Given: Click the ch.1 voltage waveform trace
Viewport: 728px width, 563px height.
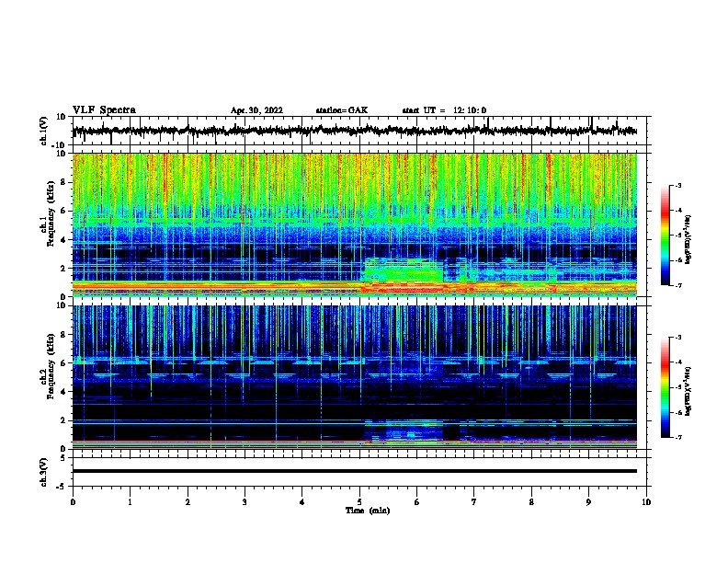Looking at the screenshot, I should click(355, 131).
